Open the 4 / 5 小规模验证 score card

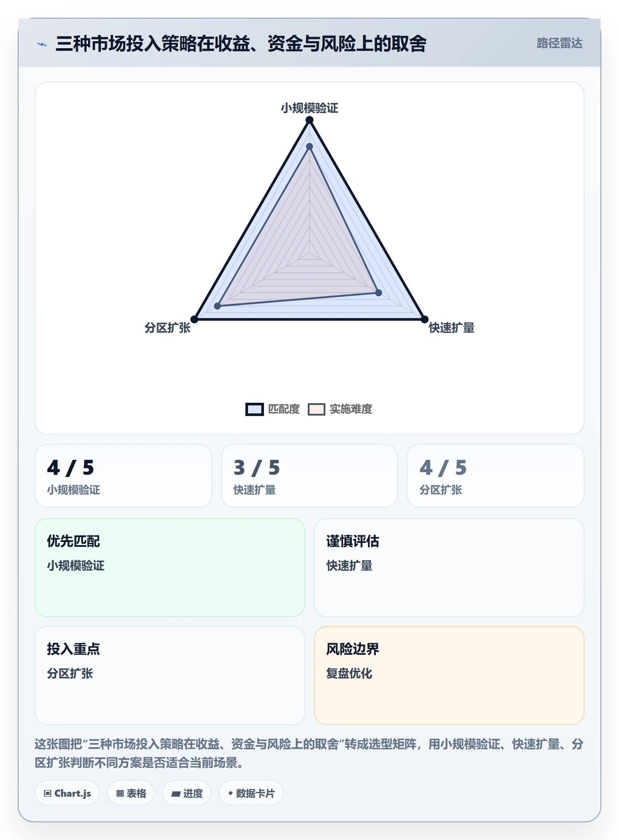click(123, 476)
